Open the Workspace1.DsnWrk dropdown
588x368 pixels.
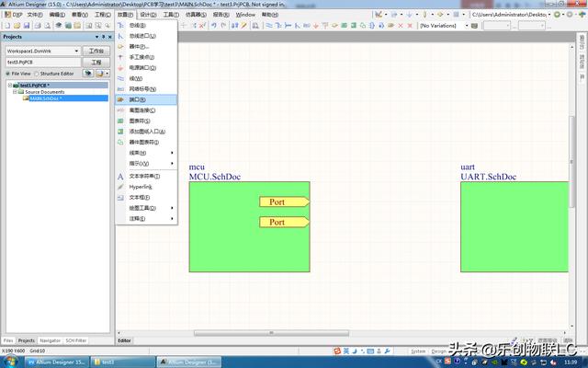coord(76,51)
